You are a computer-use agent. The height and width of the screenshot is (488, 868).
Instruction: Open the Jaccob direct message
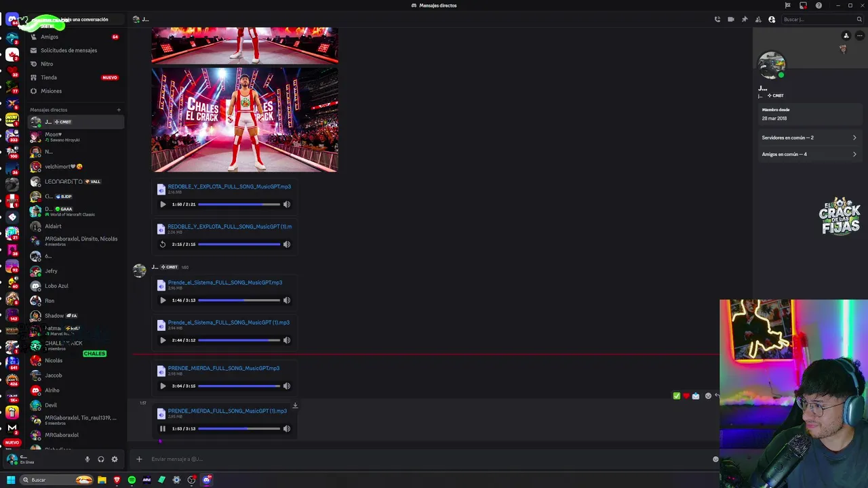(x=75, y=375)
